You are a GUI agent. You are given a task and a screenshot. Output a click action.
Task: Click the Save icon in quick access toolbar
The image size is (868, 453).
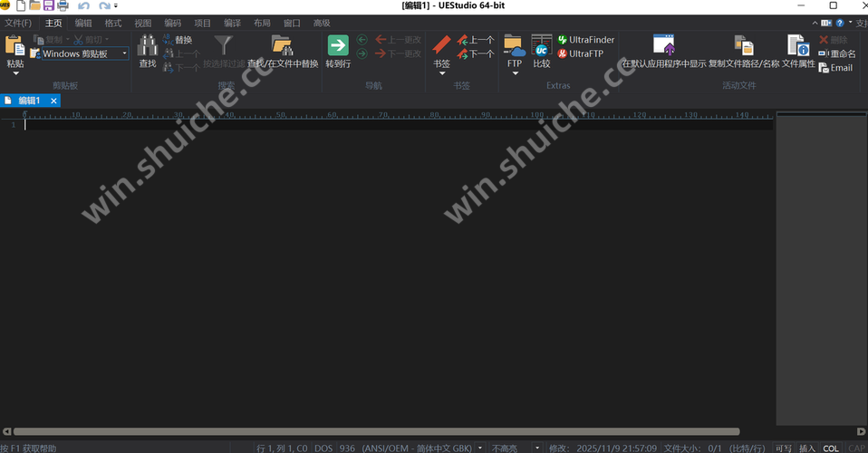pyautogui.click(x=49, y=5)
